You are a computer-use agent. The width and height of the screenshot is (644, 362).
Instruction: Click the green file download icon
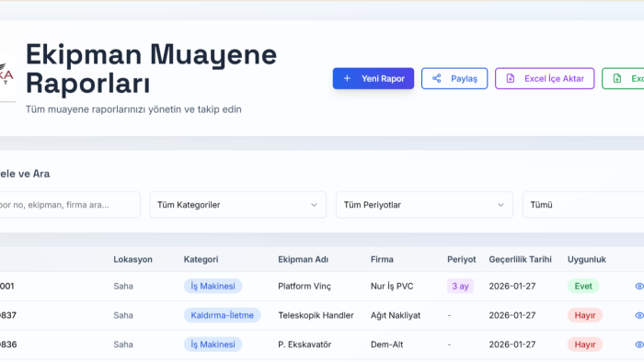pos(617,78)
